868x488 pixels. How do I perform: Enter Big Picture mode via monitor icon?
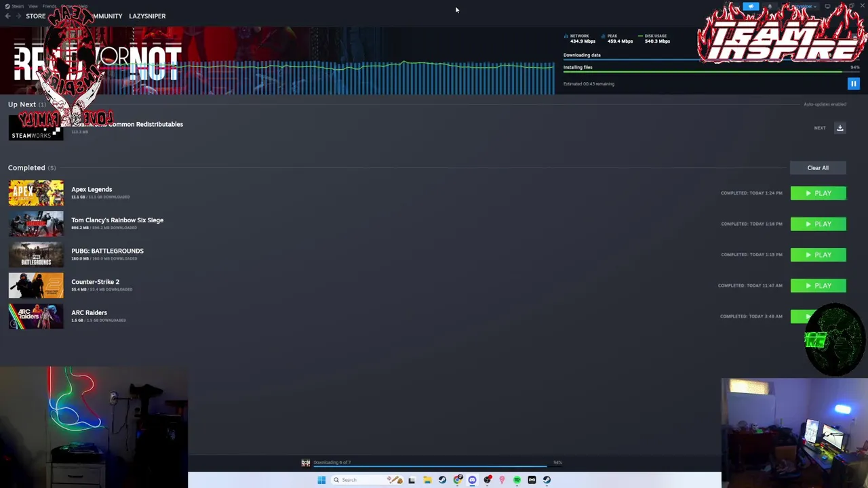(827, 7)
